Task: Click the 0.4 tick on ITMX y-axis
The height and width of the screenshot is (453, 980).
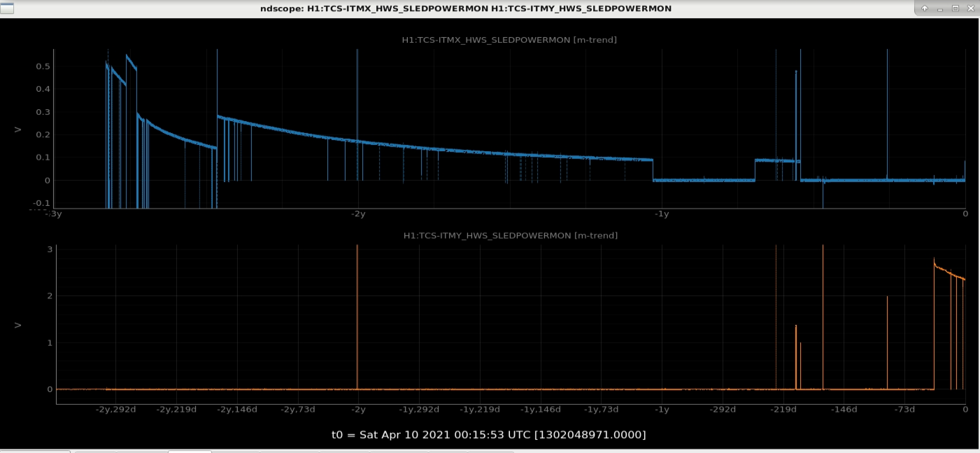Action: [x=43, y=89]
